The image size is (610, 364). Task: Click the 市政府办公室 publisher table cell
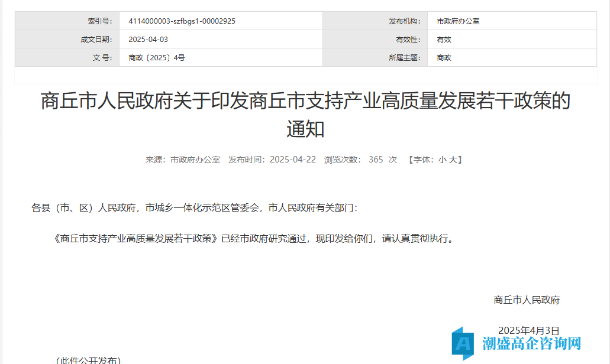[x=512, y=21]
